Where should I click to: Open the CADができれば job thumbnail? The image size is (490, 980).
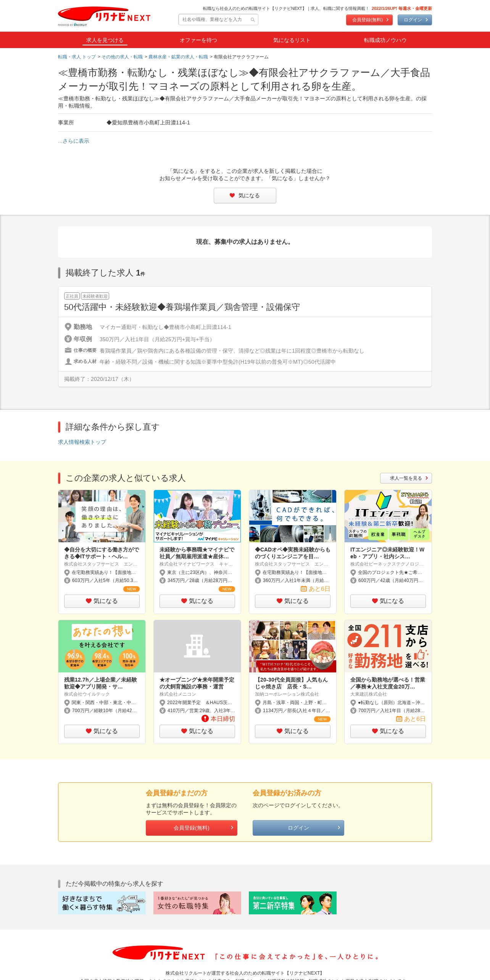tap(293, 516)
